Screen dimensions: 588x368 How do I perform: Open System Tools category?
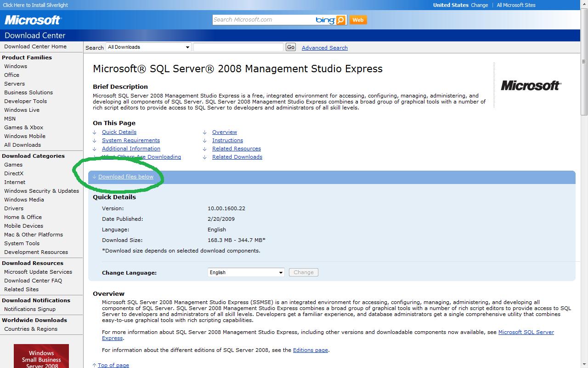click(22, 243)
